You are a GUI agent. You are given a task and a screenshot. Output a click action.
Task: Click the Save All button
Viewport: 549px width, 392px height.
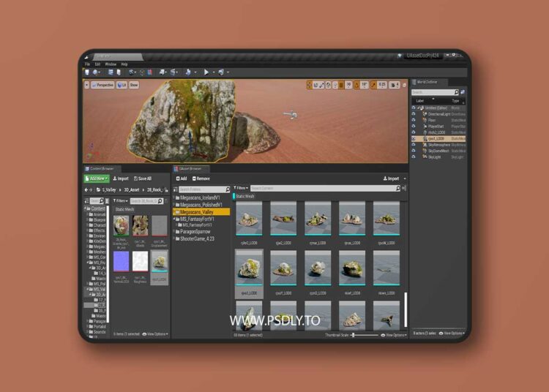point(142,178)
